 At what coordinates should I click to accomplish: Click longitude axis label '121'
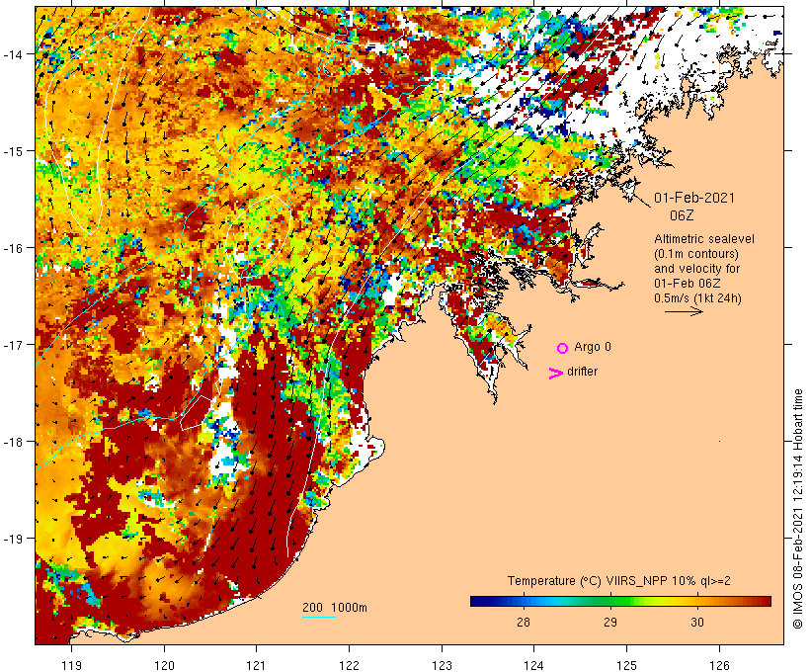coord(257,665)
